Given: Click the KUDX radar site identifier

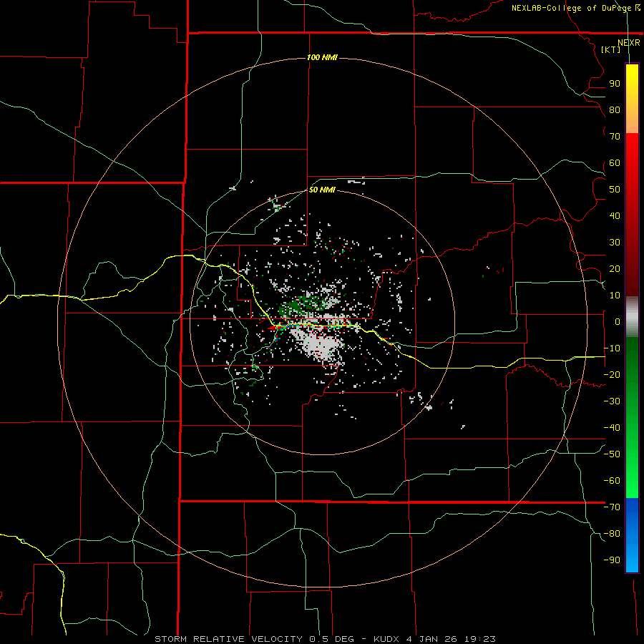Looking at the screenshot, I should tap(386, 639).
